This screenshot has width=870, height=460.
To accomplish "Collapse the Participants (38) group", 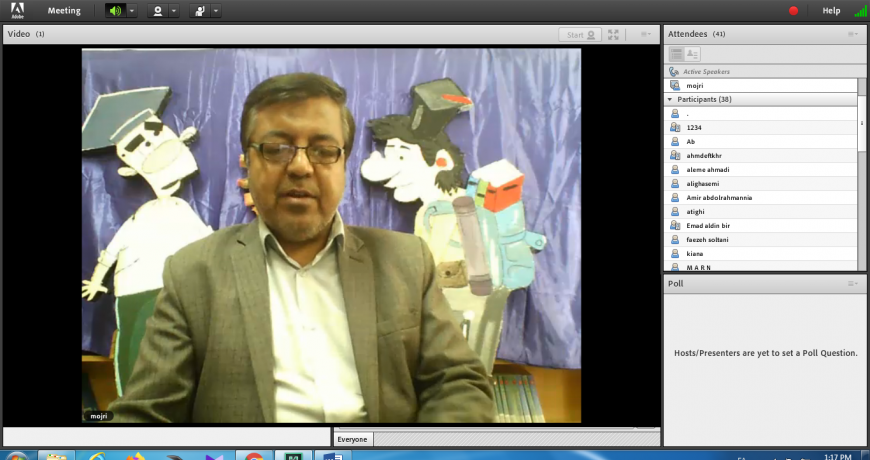I will (x=670, y=100).
